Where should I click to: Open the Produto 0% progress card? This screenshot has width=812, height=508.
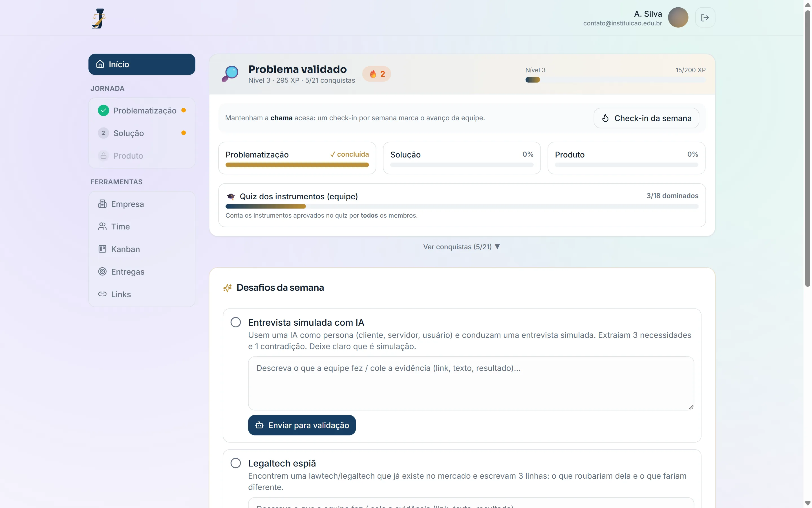click(626, 158)
